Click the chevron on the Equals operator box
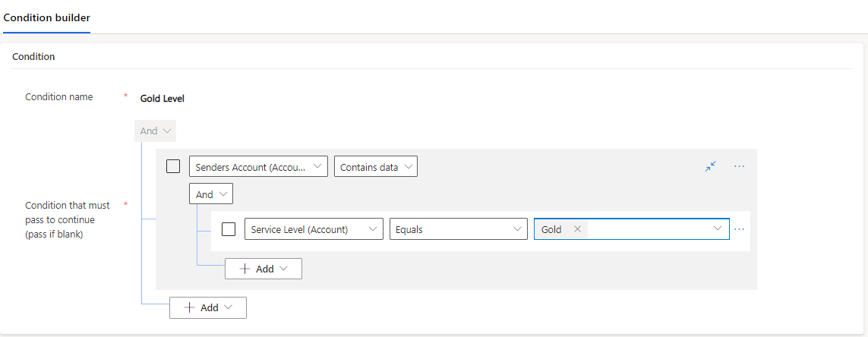This screenshot has width=868, height=337. point(518,229)
